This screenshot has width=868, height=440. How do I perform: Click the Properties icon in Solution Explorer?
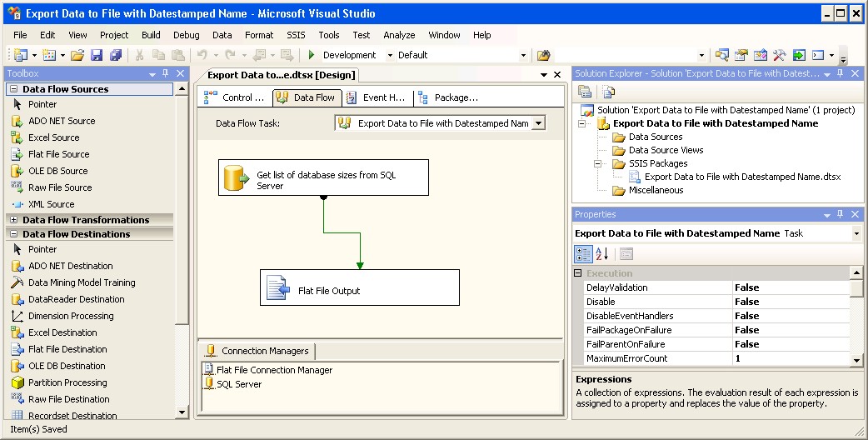[585, 92]
